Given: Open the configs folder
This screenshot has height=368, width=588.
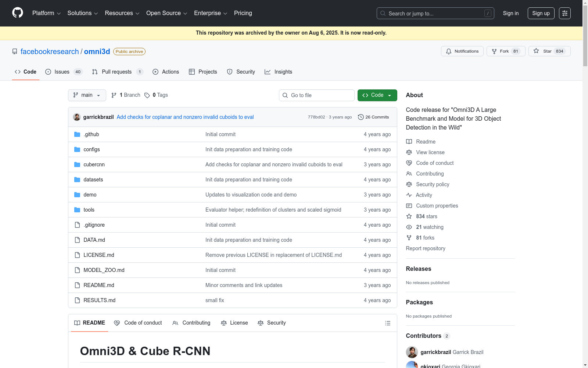Looking at the screenshot, I should (92, 149).
